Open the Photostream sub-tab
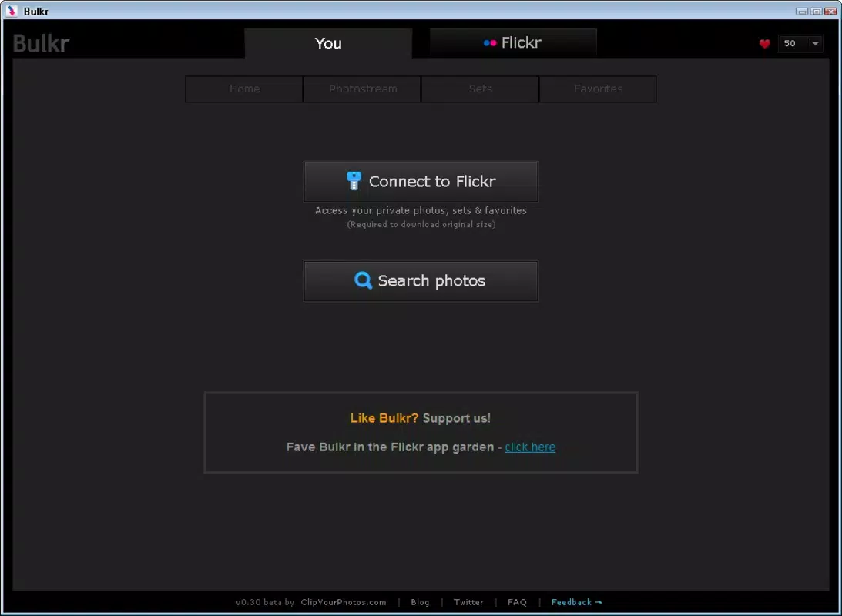 [363, 89]
